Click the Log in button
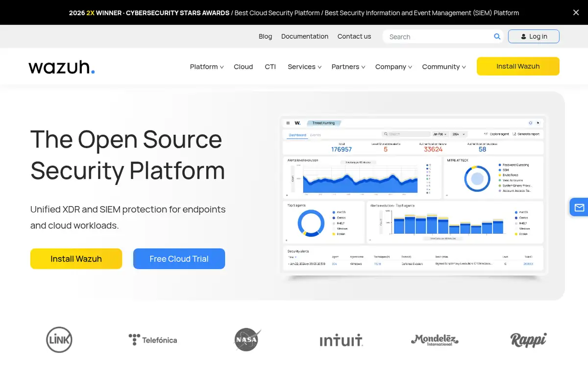Image resolution: width=588 pixels, height=368 pixels. pyautogui.click(x=534, y=36)
